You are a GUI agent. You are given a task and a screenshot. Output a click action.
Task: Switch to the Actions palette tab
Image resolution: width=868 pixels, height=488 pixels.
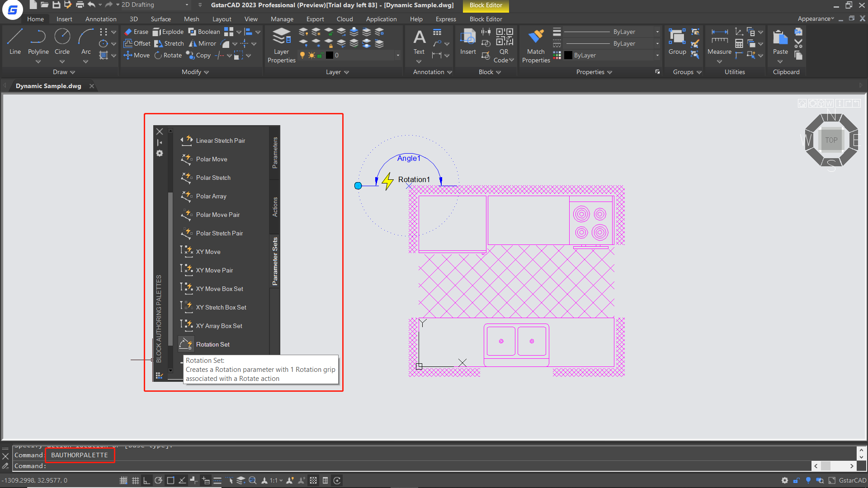(x=275, y=206)
